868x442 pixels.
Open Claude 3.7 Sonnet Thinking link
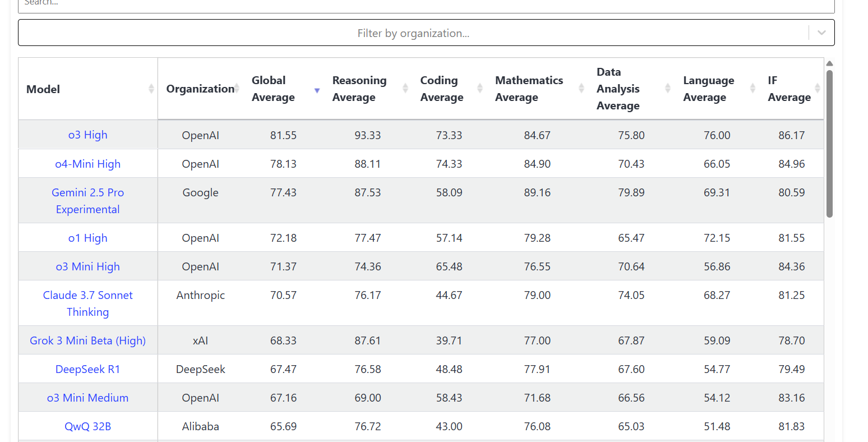pos(87,303)
